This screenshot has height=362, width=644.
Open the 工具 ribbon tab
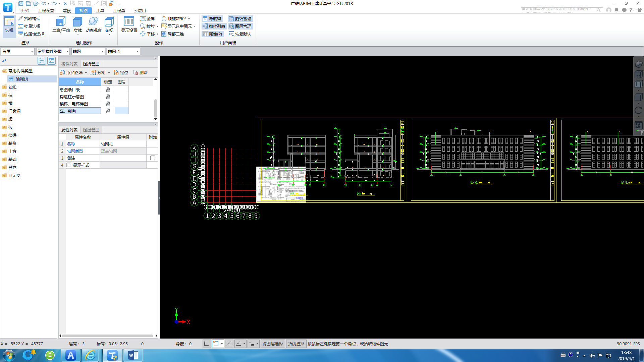(x=100, y=10)
